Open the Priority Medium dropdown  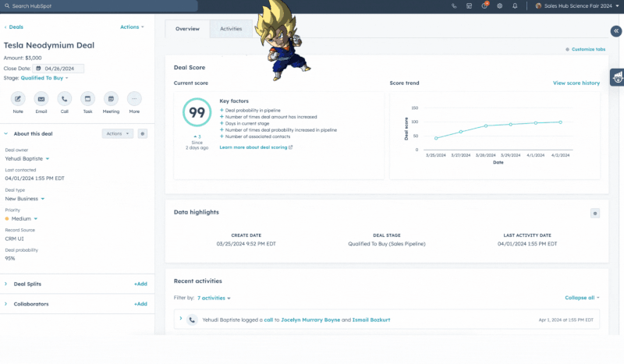pos(23,219)
